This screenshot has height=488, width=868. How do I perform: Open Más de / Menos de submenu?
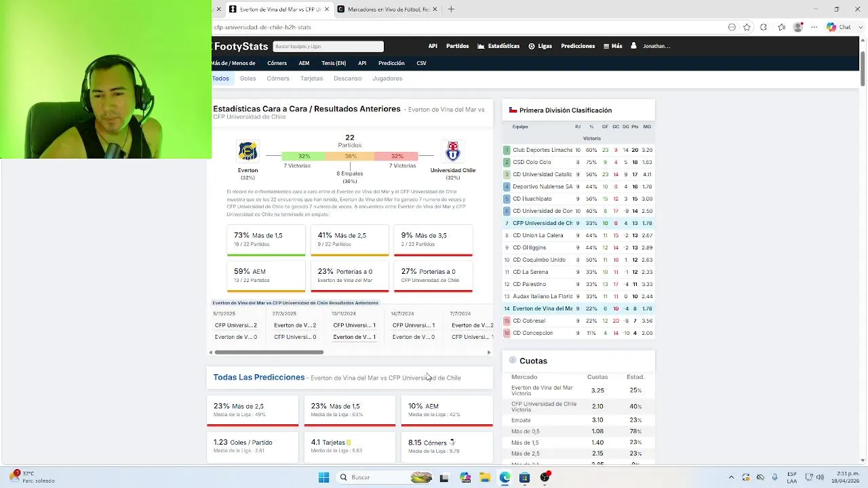[233, 63]
